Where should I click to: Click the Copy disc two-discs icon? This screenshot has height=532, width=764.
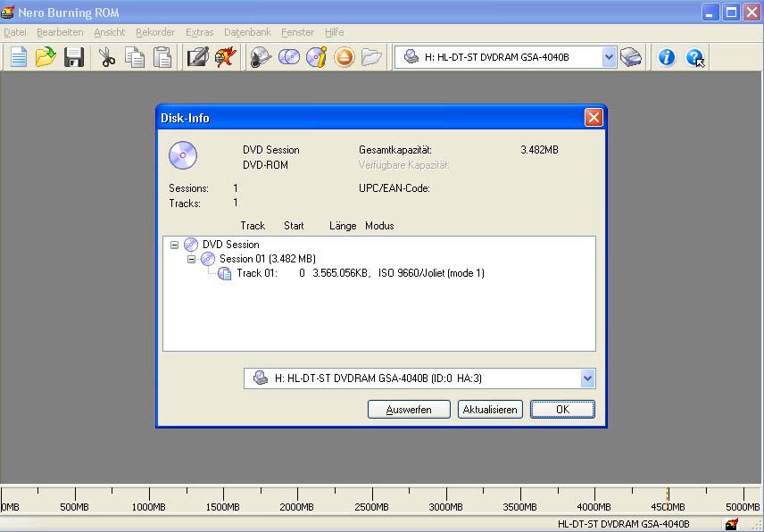click(289, 57)
